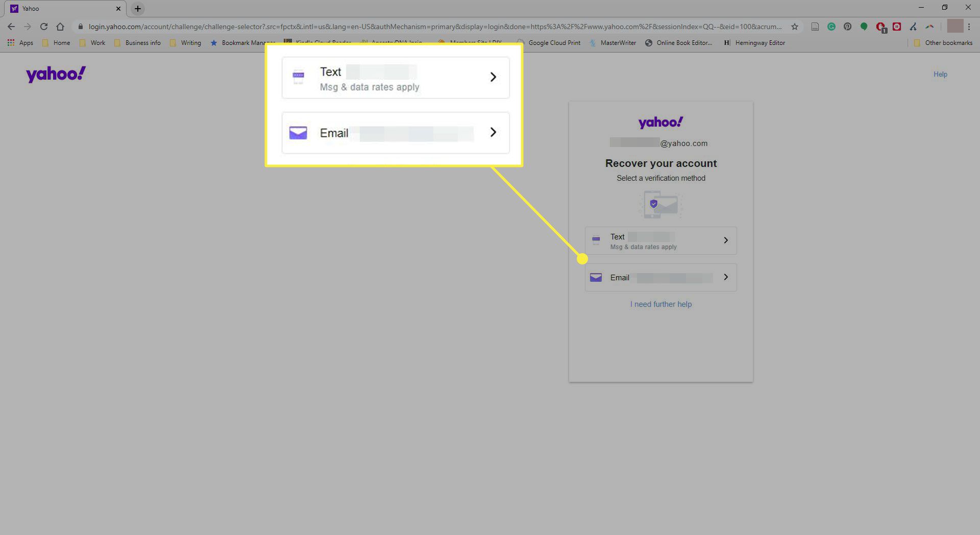
Task: Open the I need further help link
Action: (660, 304)
